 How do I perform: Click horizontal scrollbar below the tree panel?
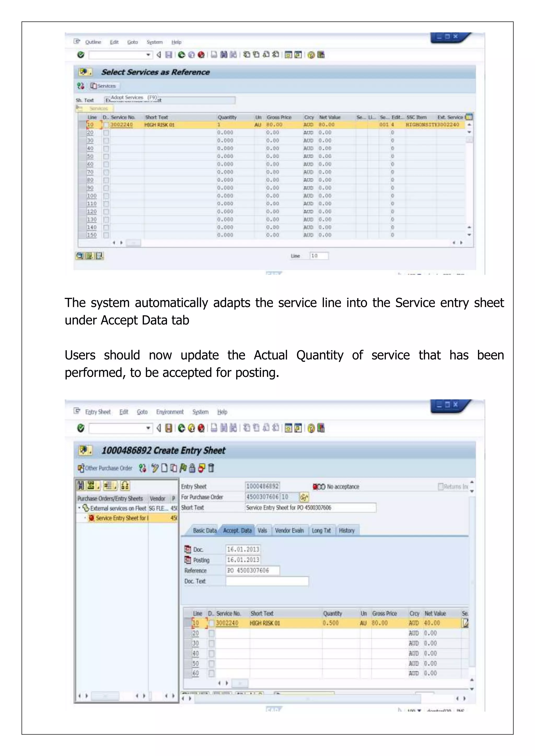[105, 696]
